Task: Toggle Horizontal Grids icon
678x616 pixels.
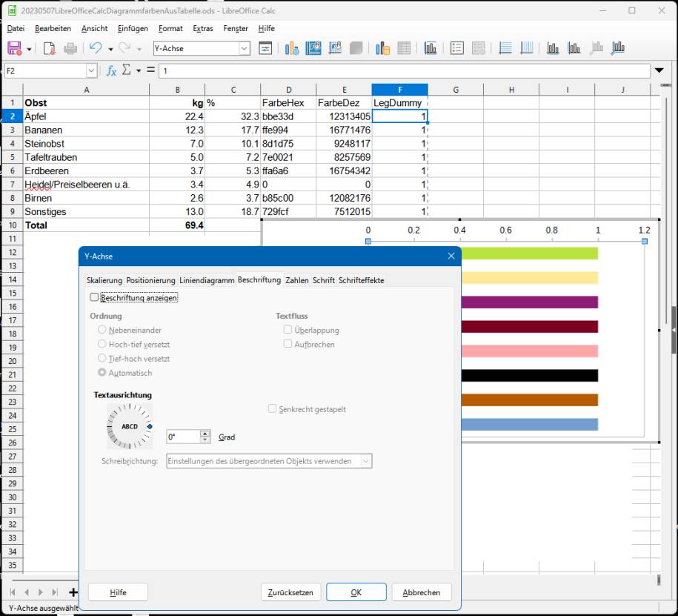Action: coord(505,48)
